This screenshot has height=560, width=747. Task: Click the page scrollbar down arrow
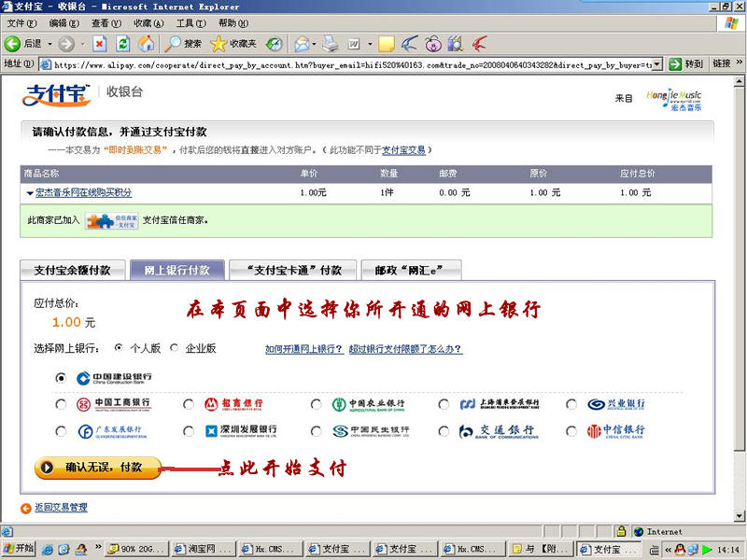[x=739, y=516]
